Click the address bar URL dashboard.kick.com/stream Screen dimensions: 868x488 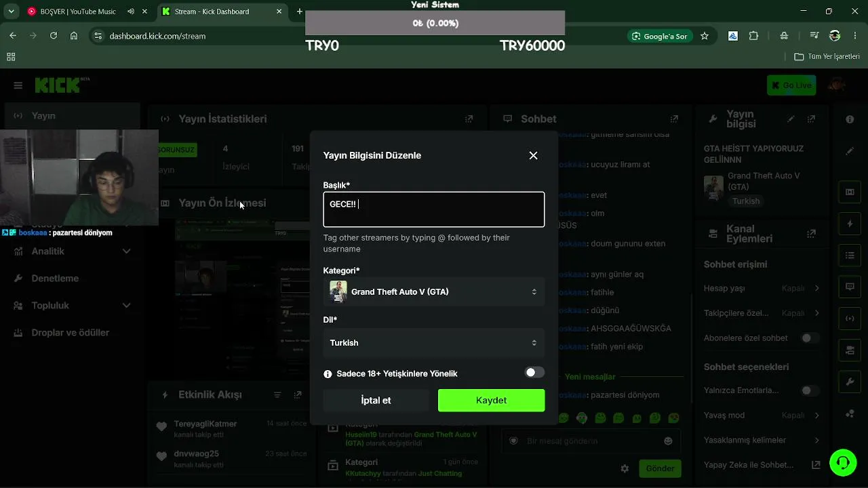[157, 36]
